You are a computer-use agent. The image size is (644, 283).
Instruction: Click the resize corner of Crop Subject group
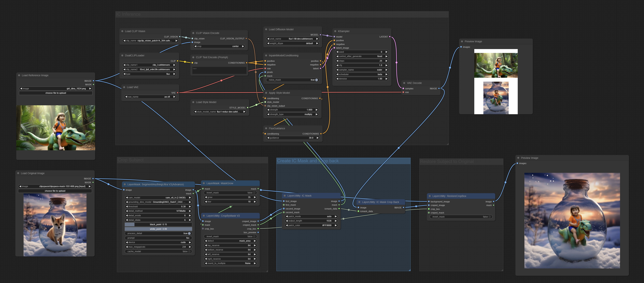267,271
